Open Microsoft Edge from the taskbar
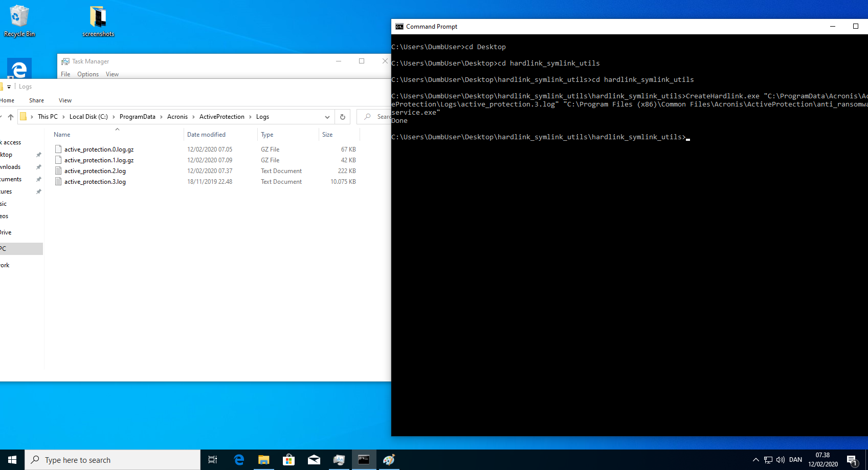Image resolution: width=868 pixels, height=470 pixels. coord(239,460)
